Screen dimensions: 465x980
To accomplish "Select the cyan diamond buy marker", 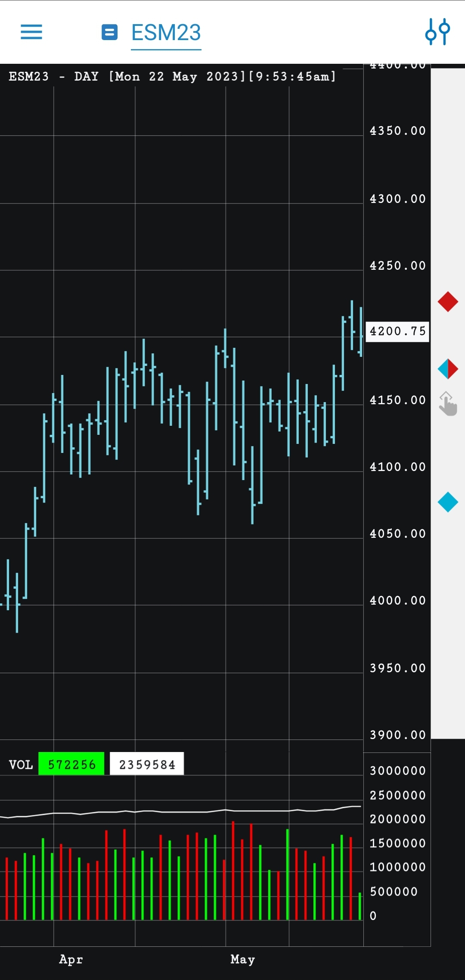I will click(448, 502).
